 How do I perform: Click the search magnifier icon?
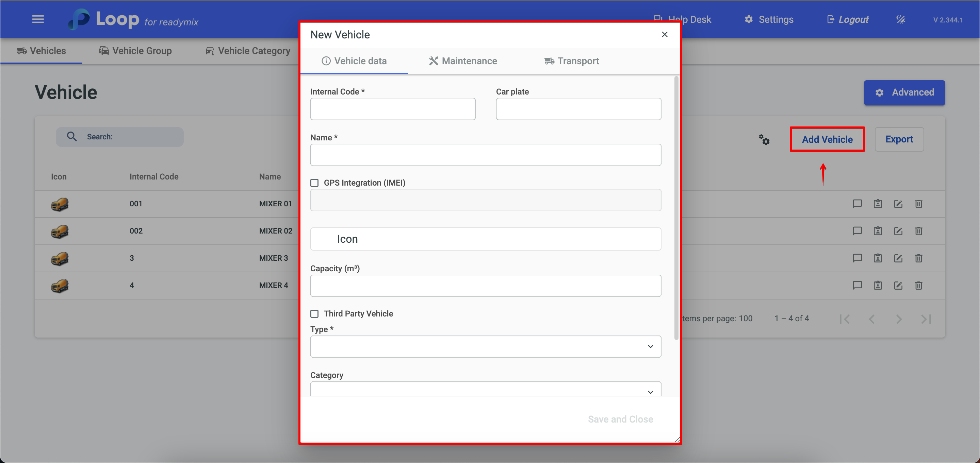(71, 136)
